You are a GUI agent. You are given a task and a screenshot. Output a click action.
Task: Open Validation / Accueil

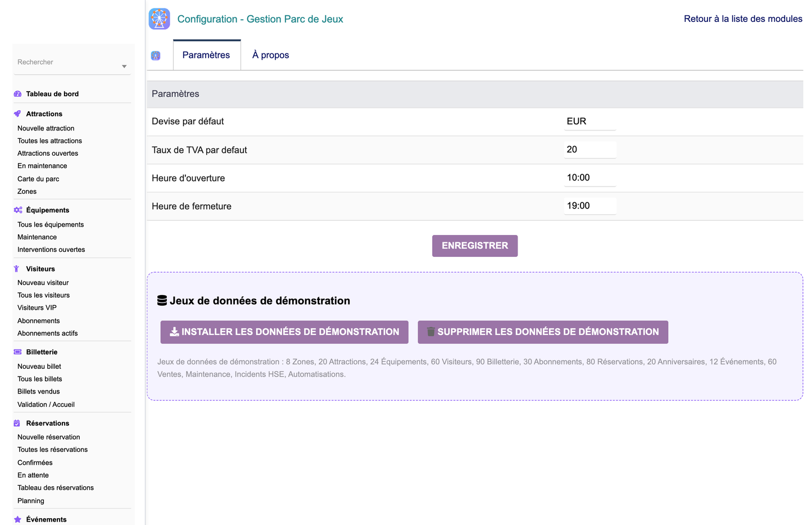(x=46, y=405)
